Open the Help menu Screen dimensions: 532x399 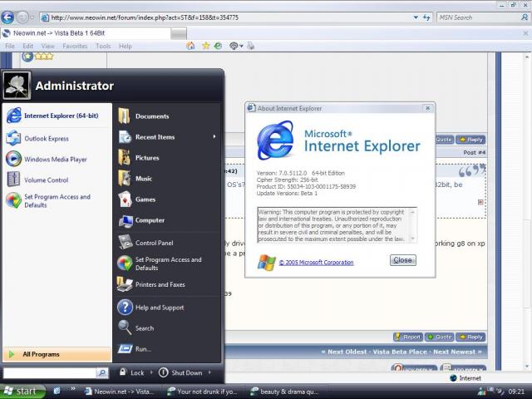[126, 47]
